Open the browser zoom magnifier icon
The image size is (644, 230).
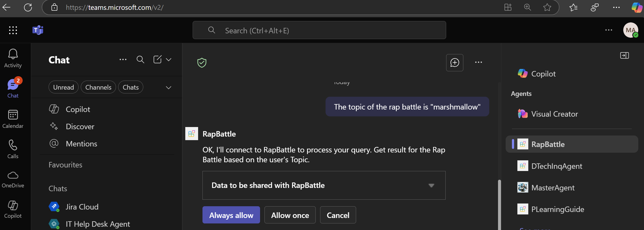click(527, 7)
